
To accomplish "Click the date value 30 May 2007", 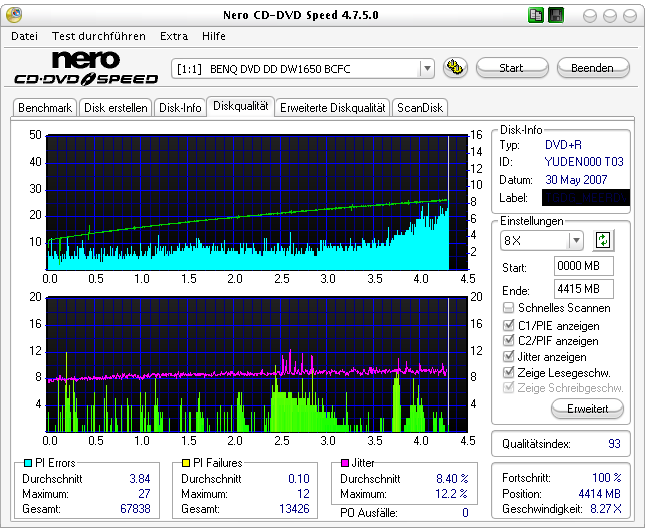I will pos(576,180).
